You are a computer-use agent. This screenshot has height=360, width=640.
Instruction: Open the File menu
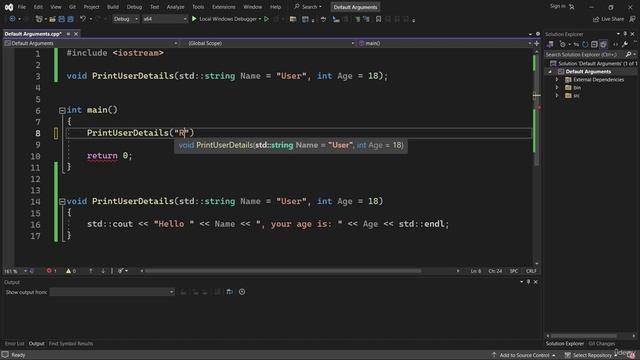tap(22, 7)
